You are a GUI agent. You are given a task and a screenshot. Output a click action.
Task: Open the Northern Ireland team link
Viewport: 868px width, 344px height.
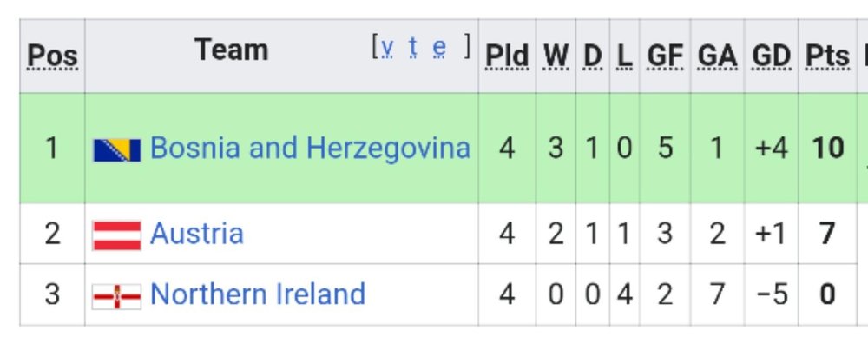coord(258,294)
